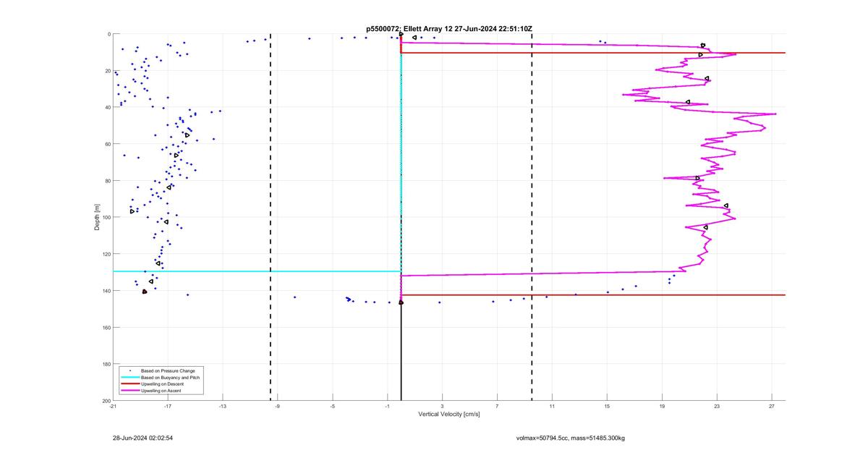
Task: Click x-axis tick label '15'
Action: (x=607, y=406)
